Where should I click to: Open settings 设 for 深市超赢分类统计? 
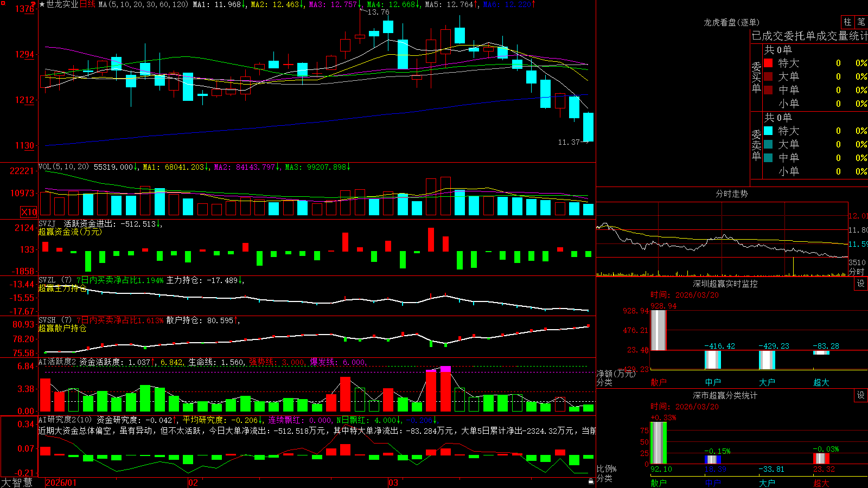pos(861,395)
